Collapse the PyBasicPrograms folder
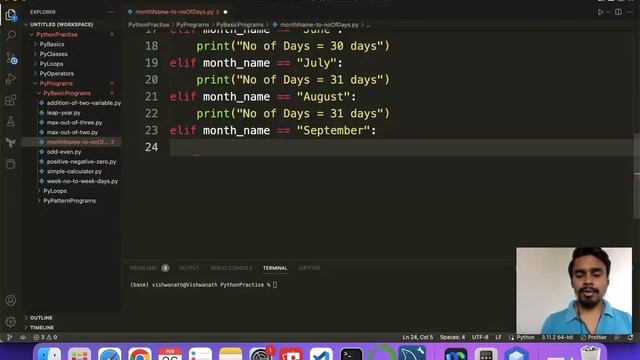 click(x=67, y=93)
